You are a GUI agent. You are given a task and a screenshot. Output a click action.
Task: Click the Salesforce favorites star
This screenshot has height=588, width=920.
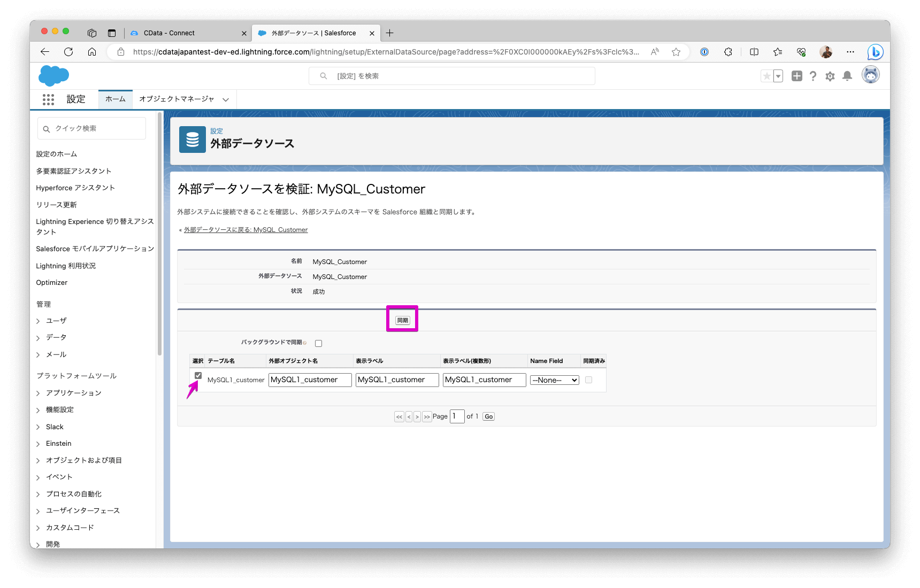[x=766, y=76]
